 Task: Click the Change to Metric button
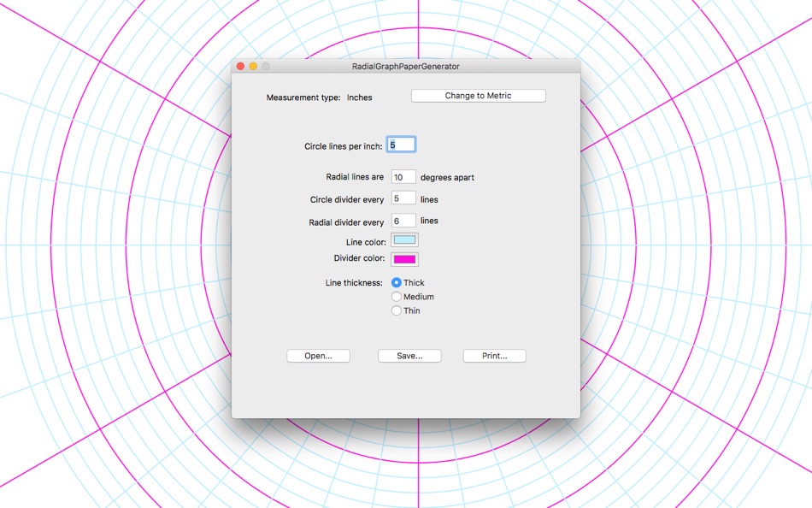pos(478,96)
